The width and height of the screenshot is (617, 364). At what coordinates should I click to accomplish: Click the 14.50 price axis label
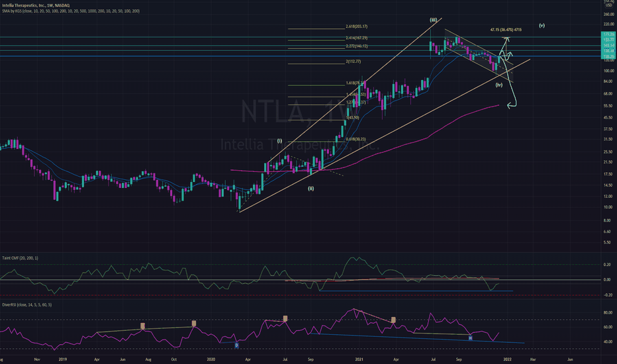coord(609,185)
